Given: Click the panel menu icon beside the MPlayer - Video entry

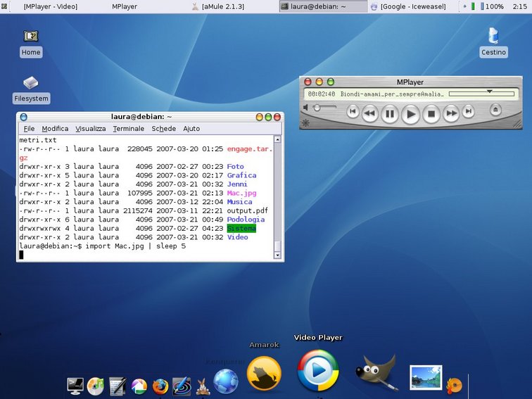Looking at the screenshot, I should click(x=4, y=6).
